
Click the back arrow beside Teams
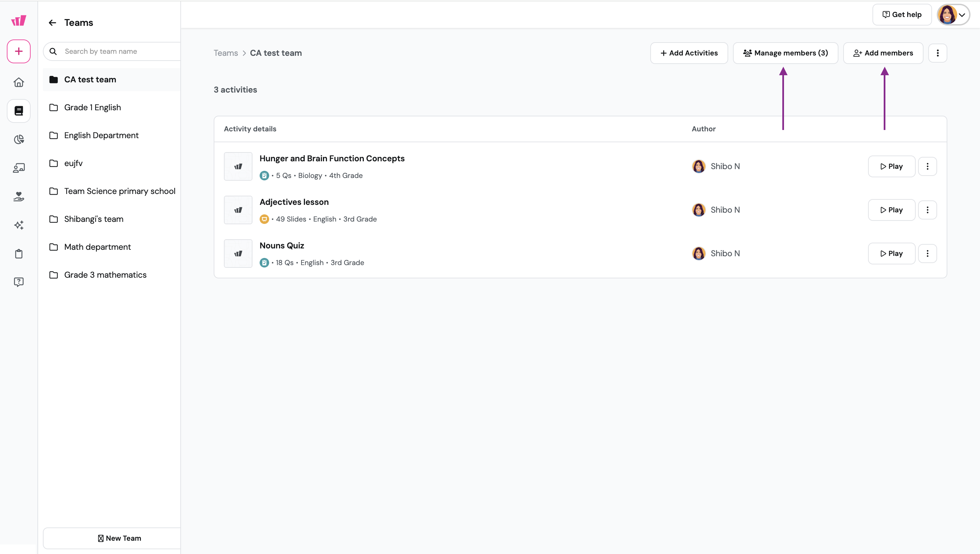pos(52,23)
